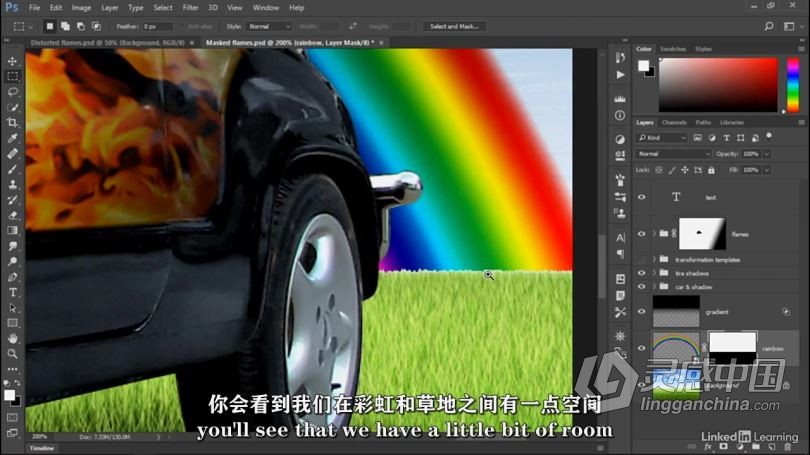Choose Subtract from Selection mode
Screen dimensions: 810x455
click(x=81, y=26)
